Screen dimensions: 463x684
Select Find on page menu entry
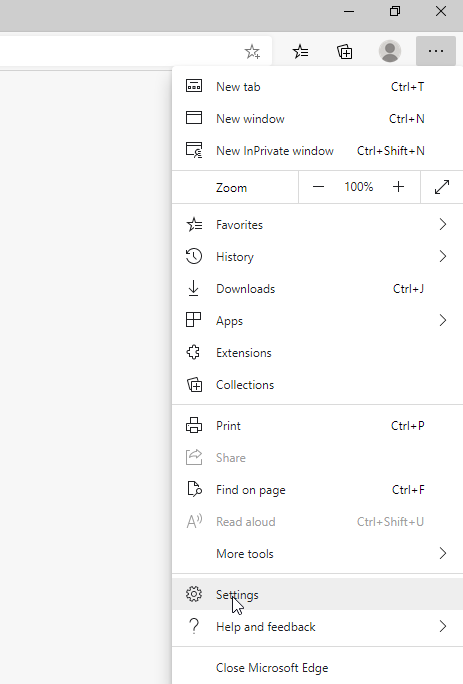point(317,489)
